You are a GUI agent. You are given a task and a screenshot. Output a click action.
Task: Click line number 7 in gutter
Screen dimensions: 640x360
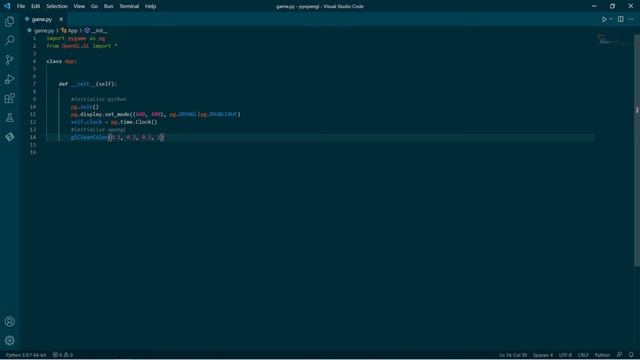[x=34, y=84]
